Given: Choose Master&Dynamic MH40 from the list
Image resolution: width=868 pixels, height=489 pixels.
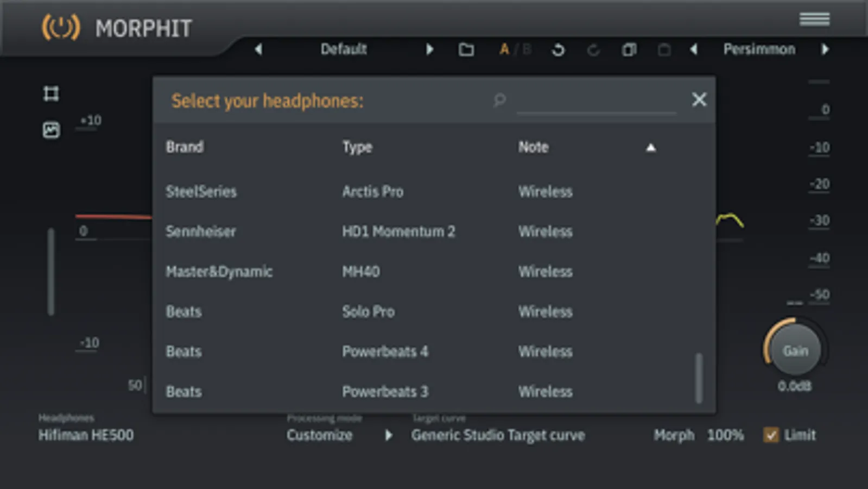Looking at the screenshot, I should click(423, 272).
